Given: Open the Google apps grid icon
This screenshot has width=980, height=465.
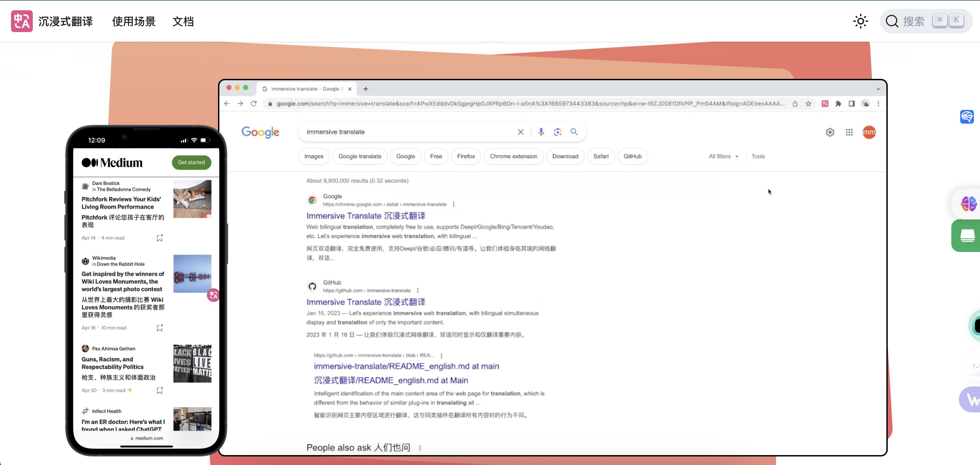Looking at the screenshot, I should point(849,132).
